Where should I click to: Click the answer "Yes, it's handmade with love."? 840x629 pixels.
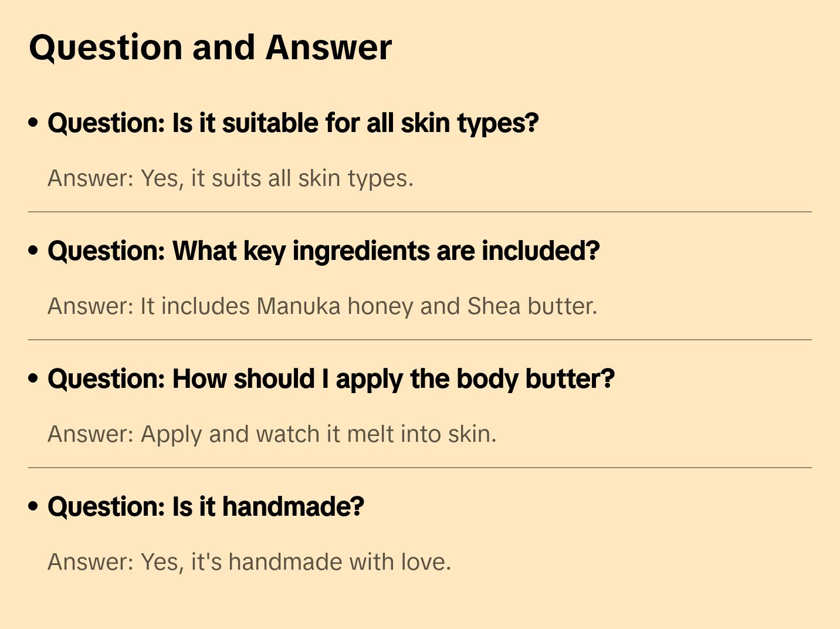[x=249, y=562]
